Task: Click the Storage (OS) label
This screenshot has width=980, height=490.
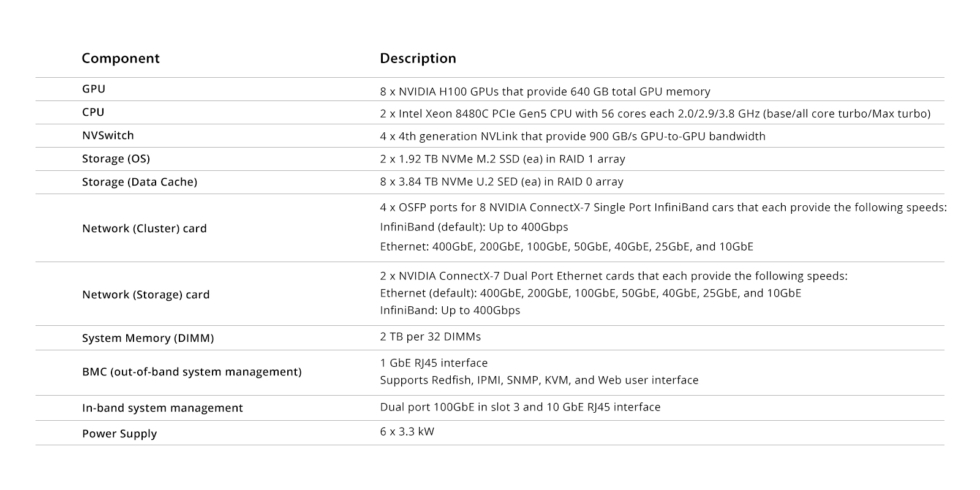Action: (x=116, y=159)
